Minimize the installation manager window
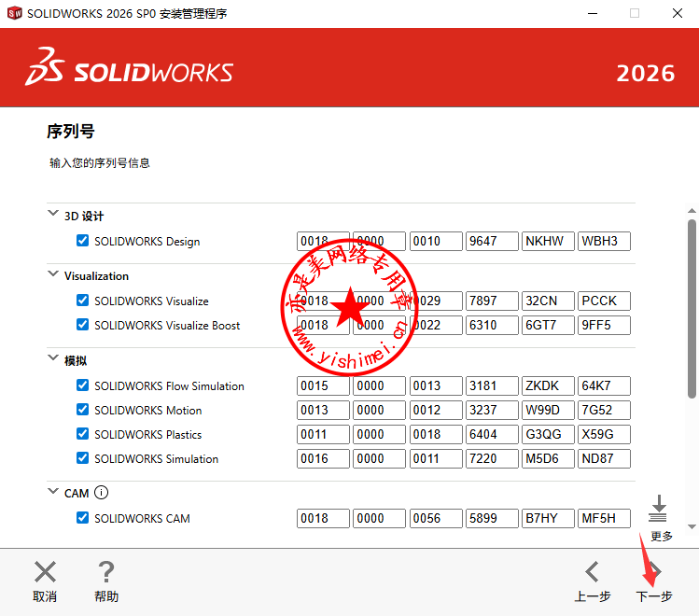The image size is (699, 616). coord(591,14)
